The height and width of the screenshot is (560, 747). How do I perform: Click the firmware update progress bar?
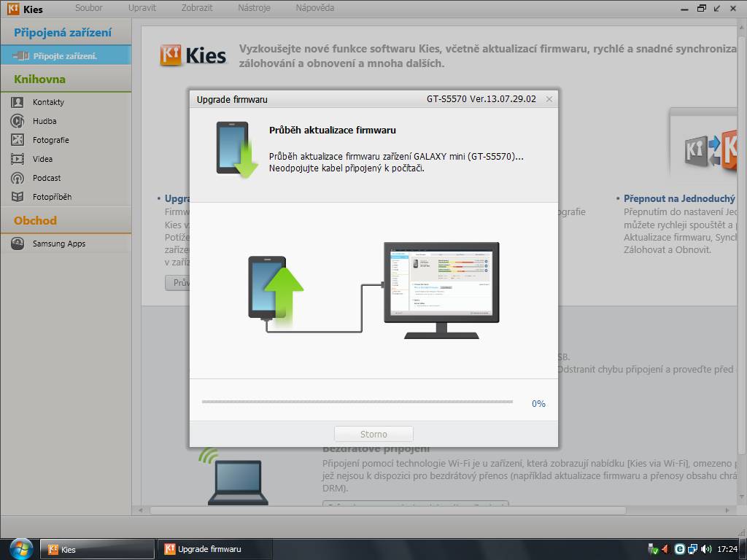[357, 402]
